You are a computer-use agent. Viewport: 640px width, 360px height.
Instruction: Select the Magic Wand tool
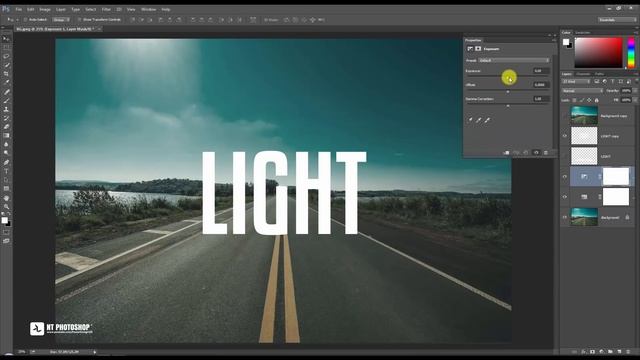click(6, 65)
